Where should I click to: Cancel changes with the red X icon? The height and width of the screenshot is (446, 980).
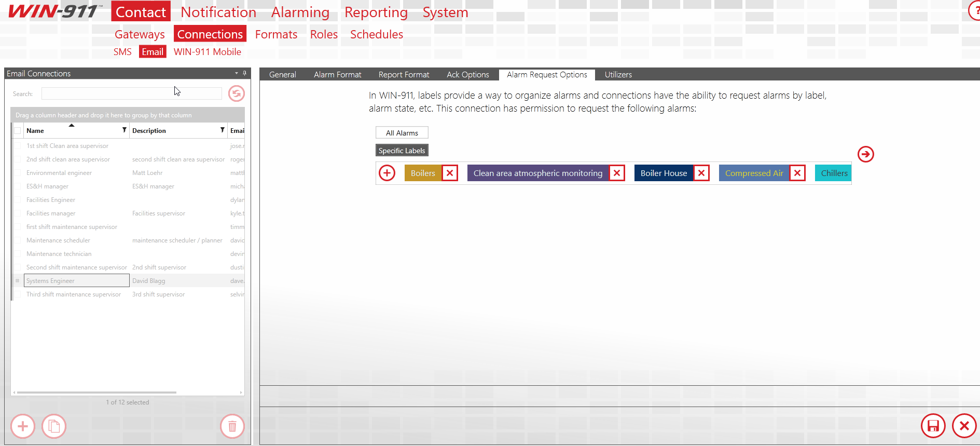[964, 426]
